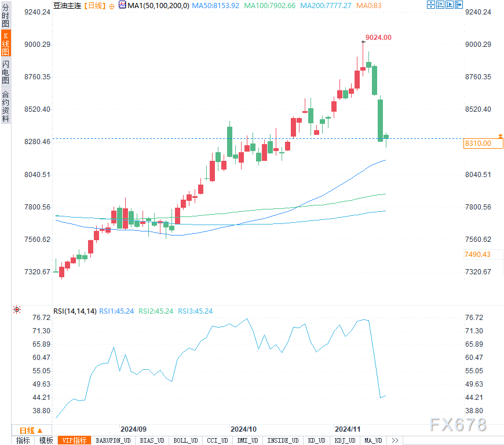Open the 日线 period dropdown at bottom left

click(x=31, y=430)
